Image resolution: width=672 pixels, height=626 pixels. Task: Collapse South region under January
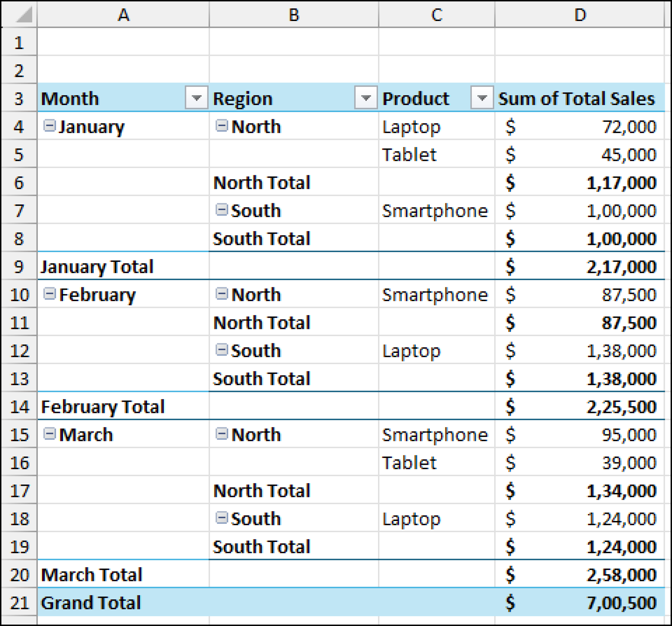221,210
